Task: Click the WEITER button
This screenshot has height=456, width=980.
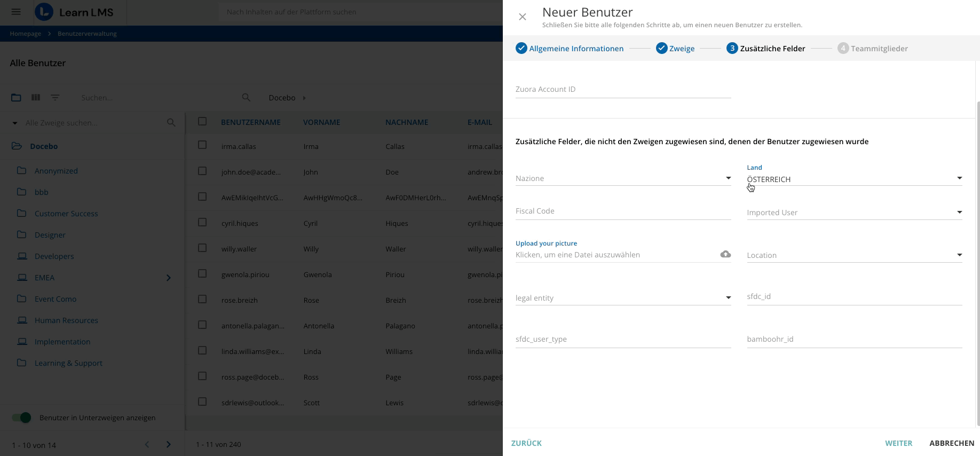Action: coord(898,443)
